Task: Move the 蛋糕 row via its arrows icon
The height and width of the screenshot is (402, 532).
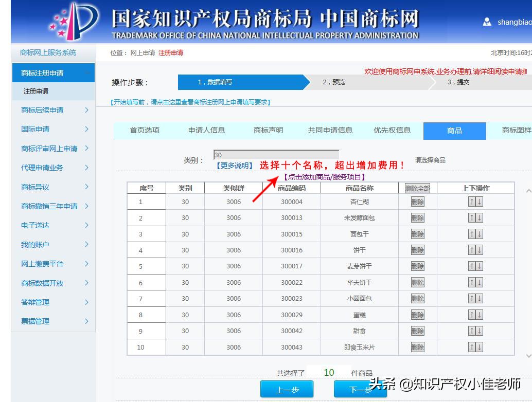Action: pos(474,315)
